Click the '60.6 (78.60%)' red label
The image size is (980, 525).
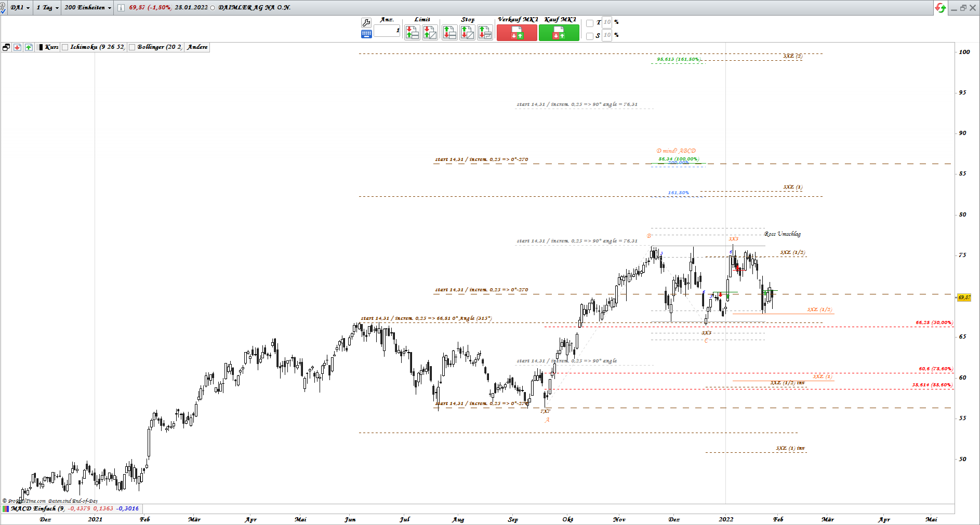pyautogui.click(x=936, y=369)
